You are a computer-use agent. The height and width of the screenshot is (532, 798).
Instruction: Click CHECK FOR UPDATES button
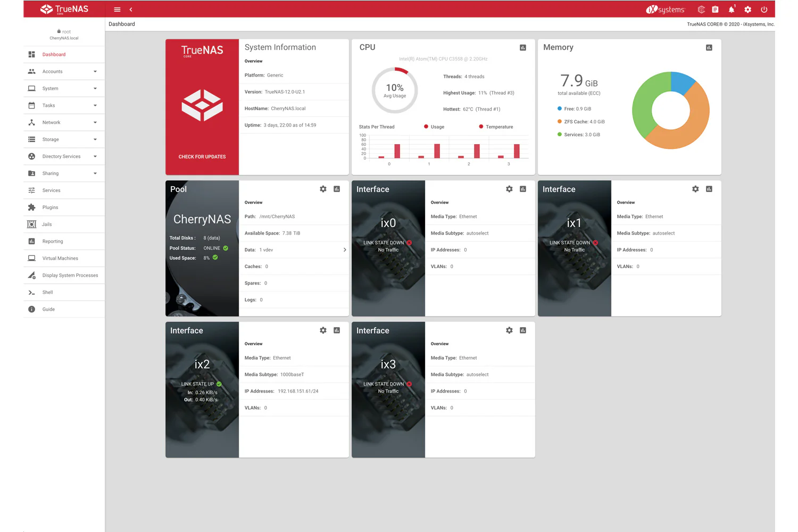tap(202, 157)
